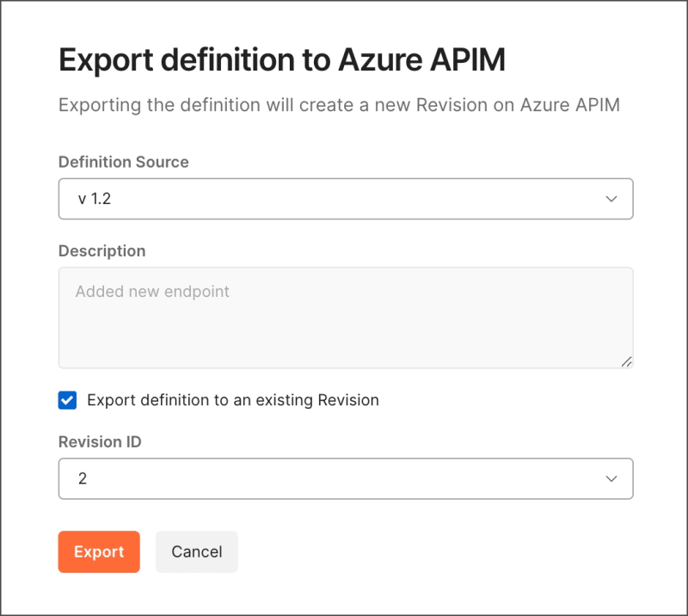Open the Revision ID dropdown showing 2
The width and height of the screenshot is (688, 616).
pyautogui.click(x=346, y=478)
